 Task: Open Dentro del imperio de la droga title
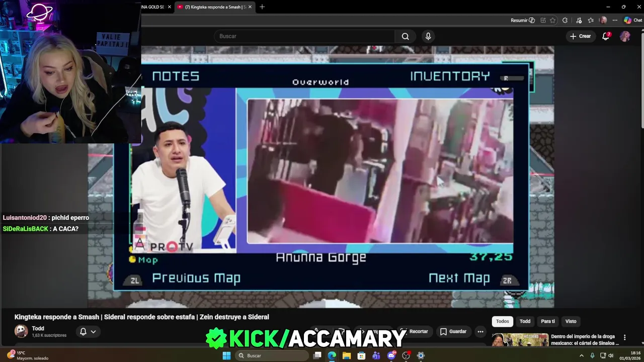tap(585, 340)
